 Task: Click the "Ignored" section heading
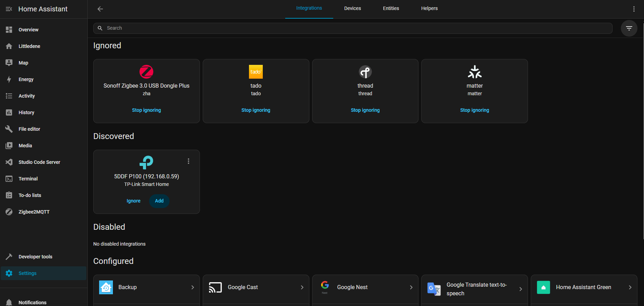pos(107,46)
